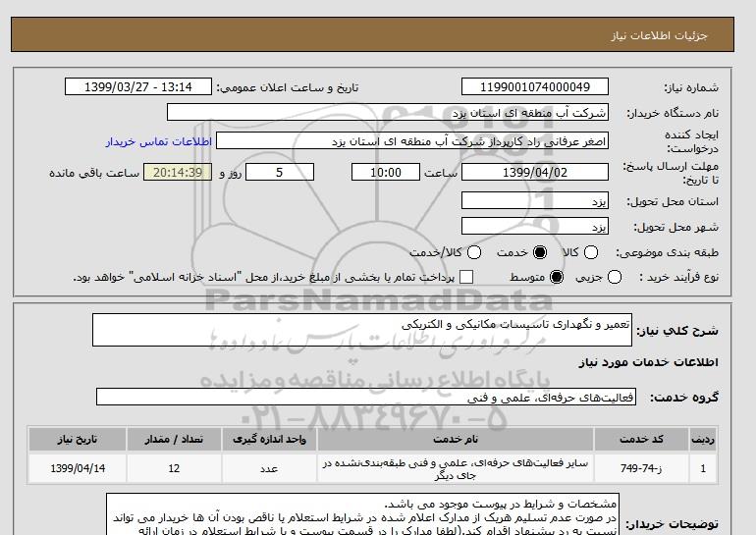Click the شرح کلی نیاز label
The height and width of the screenshot is (535, 756).
click(x=677, y=331)
